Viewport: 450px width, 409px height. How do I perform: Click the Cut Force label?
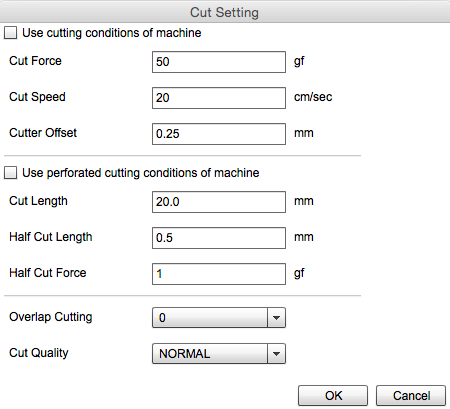coord(35,61)
